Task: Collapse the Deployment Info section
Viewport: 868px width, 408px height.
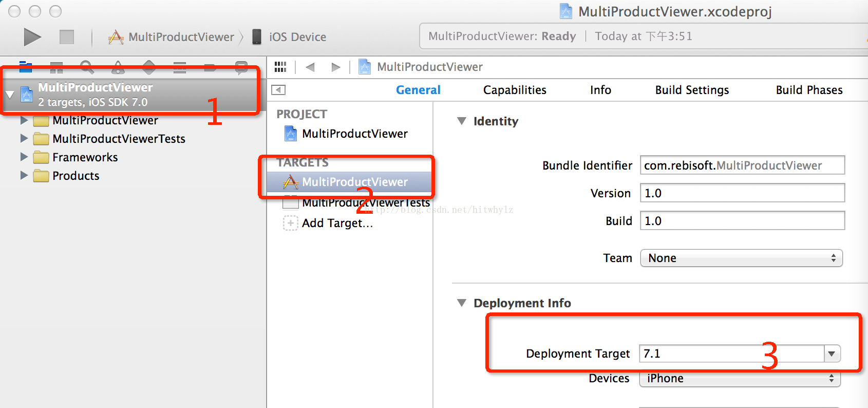Action: (x=462, y=303)
